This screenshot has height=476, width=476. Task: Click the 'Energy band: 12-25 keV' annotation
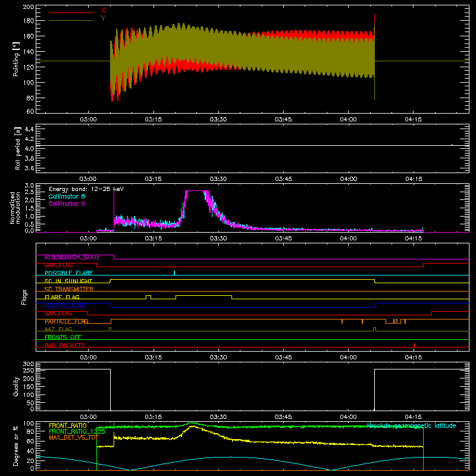click(86, 189)
